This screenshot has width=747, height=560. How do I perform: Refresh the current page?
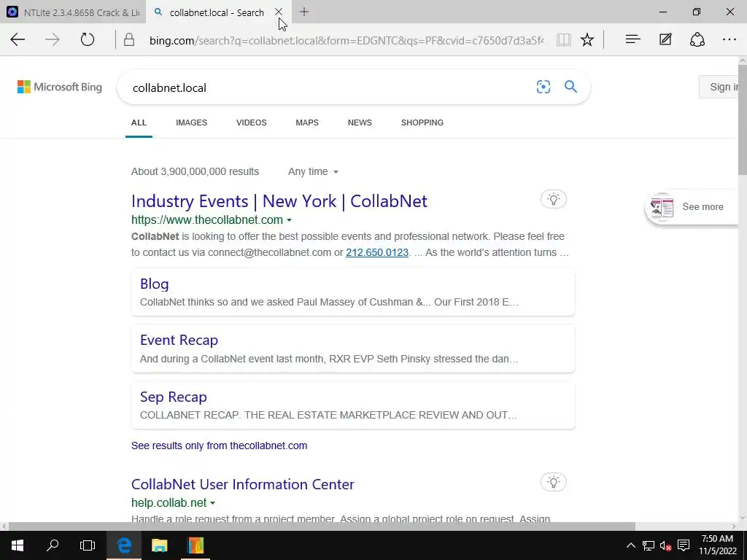click(x=88, y=39)
